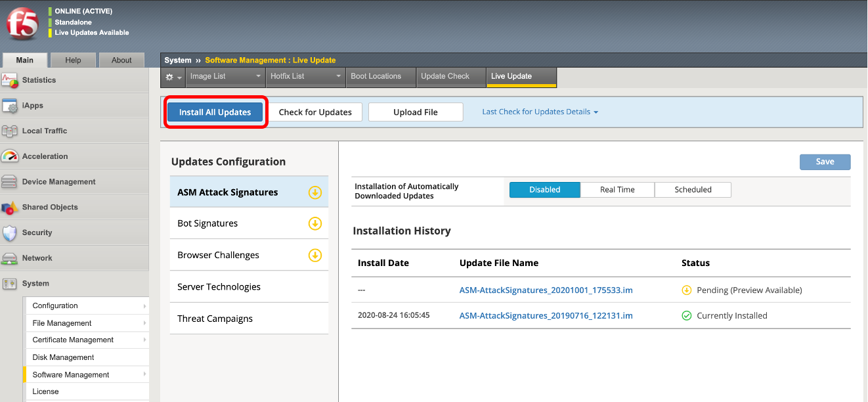This screenshot has width=868, height=402.
Task: Switch to the Help tab
Action: [x=74, y=60]
